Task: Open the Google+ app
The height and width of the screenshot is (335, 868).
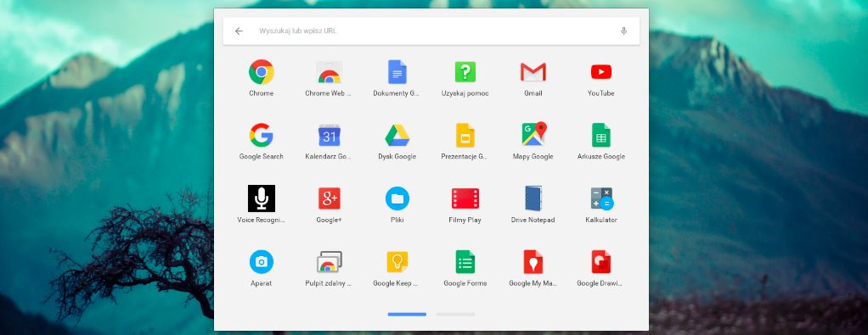Action: 329,198
